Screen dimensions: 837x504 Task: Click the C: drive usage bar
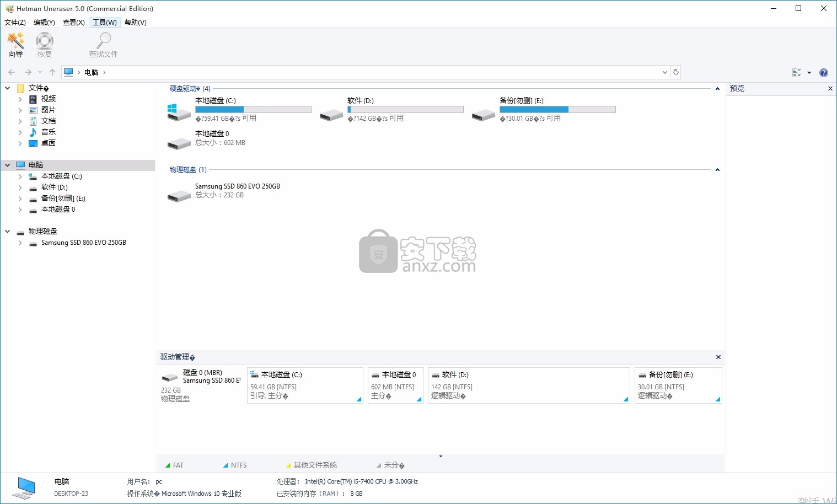253,110
